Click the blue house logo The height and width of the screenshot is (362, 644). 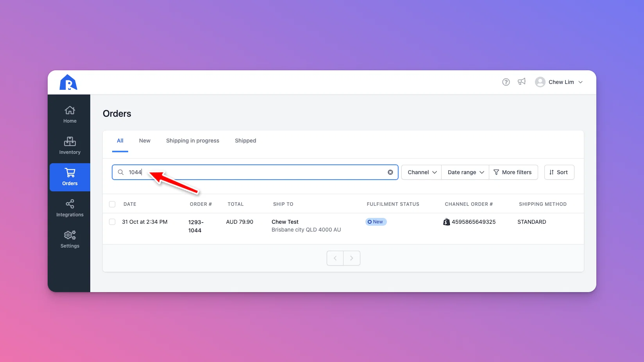coord(68,82)
